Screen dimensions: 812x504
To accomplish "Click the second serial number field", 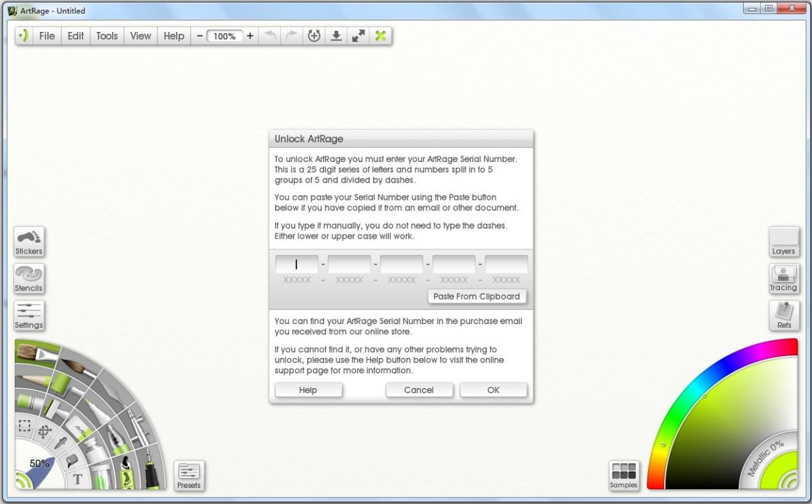I will tap(349, 264).
